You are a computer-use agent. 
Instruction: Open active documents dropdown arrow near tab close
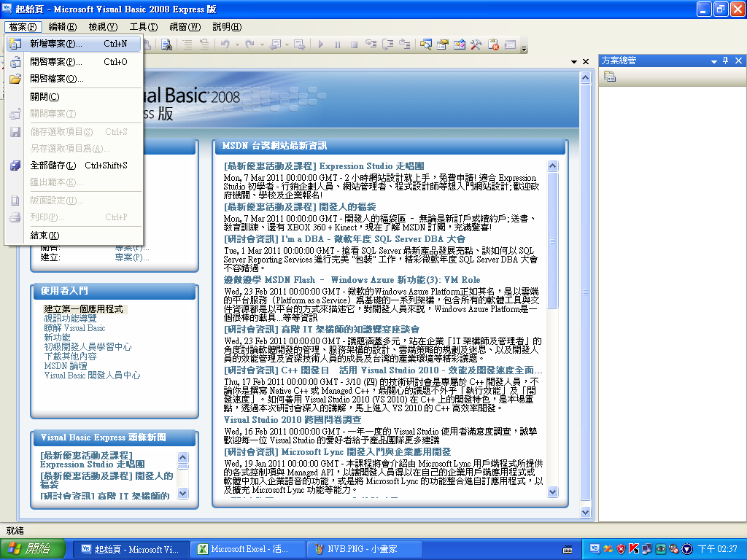tap(574, 62)
